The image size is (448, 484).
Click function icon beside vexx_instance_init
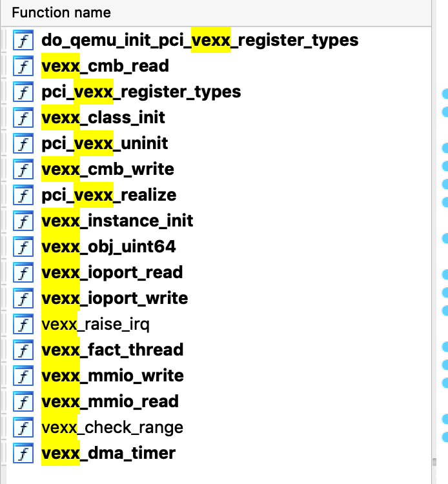[x=23, y=221]
